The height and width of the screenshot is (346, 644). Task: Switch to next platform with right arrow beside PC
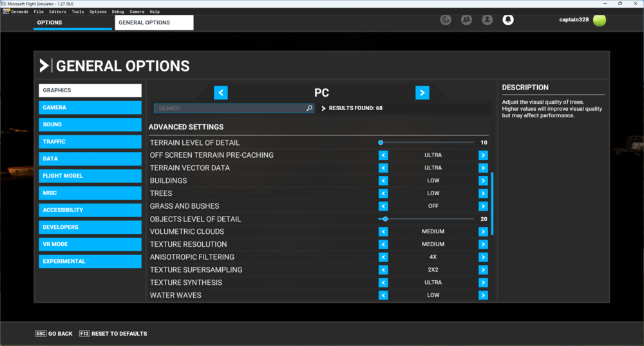[x=422, y=93]
